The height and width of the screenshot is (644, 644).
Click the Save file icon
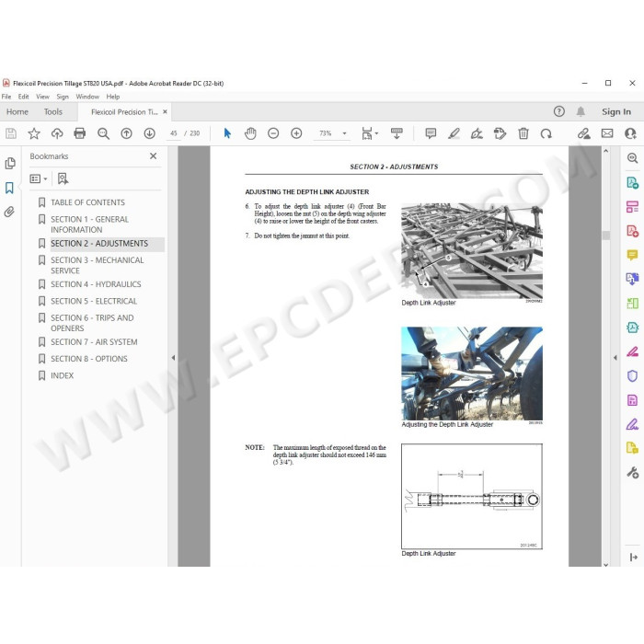11,133
